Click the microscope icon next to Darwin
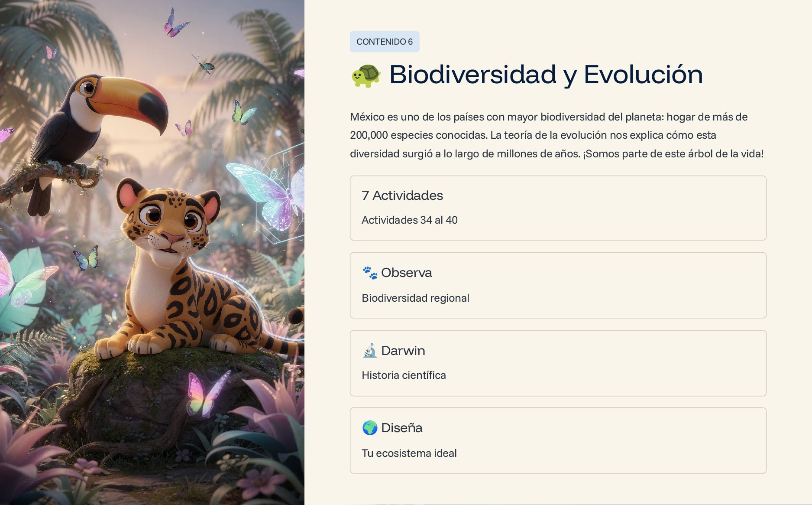This screenshot has width=812, height=505. tap(370, 350)
